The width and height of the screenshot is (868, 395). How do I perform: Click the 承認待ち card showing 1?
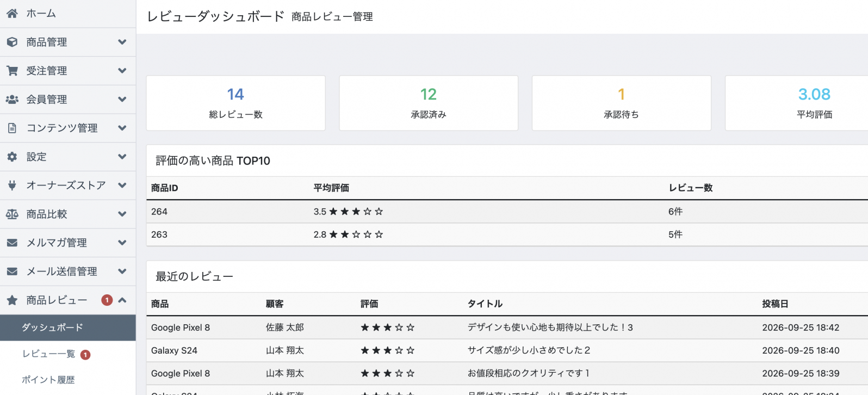click(x=621, y=103)
